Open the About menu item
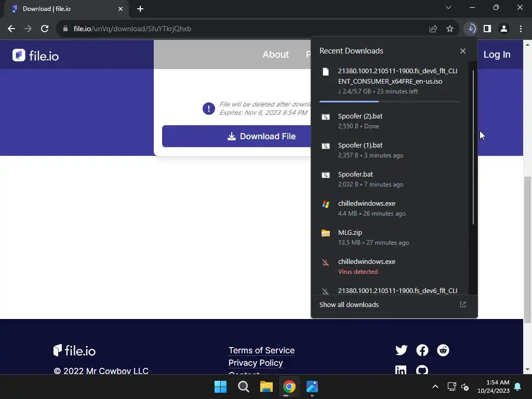This screenshot has width=532, height=399. click(275, 54)
